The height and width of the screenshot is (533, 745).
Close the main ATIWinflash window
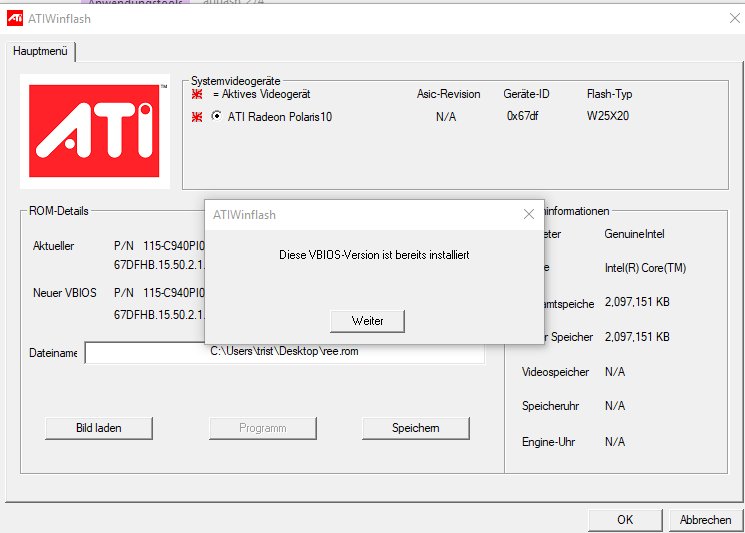pyautogui.click(x=735, y=18)
